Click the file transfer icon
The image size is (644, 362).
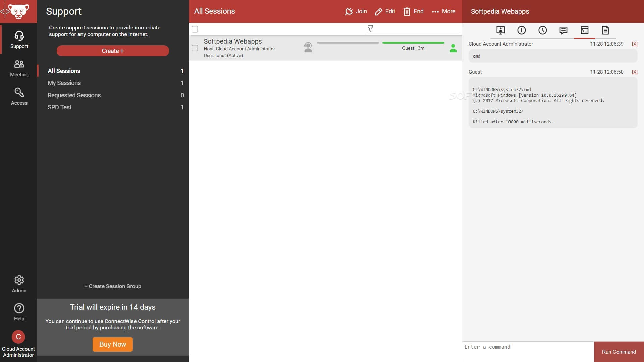[x=605, y=30]
